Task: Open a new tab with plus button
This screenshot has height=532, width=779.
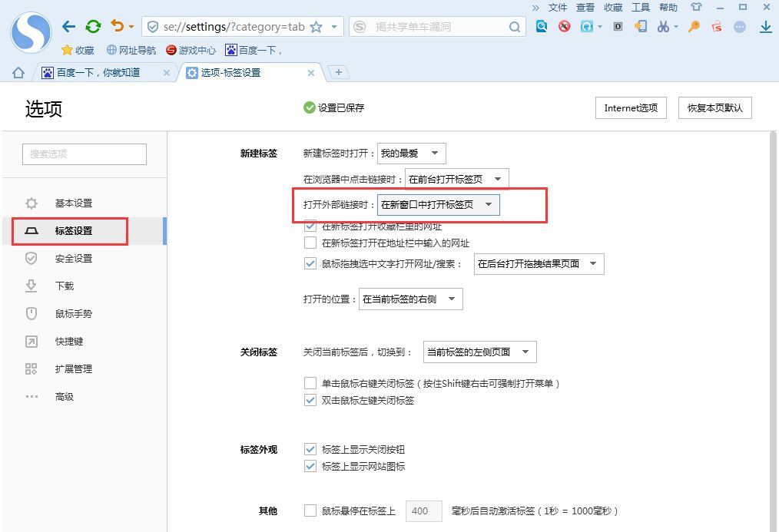Action: [x=338, y=72]
